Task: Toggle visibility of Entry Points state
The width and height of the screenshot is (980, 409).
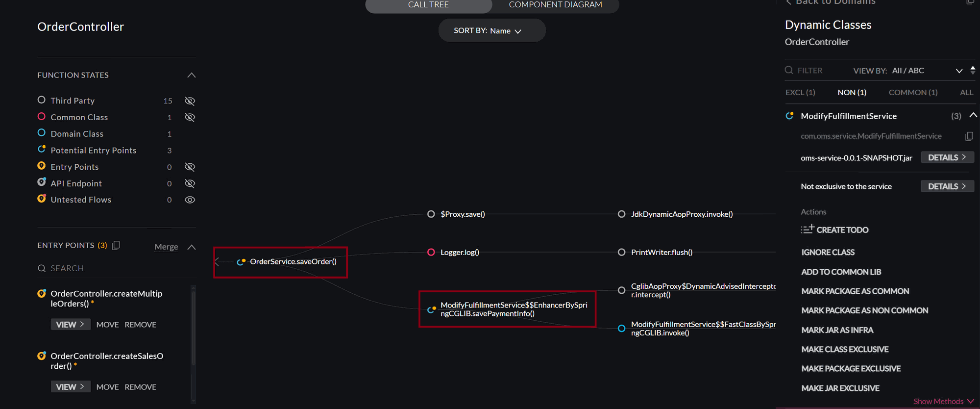Action: click(x=190, y=167)
